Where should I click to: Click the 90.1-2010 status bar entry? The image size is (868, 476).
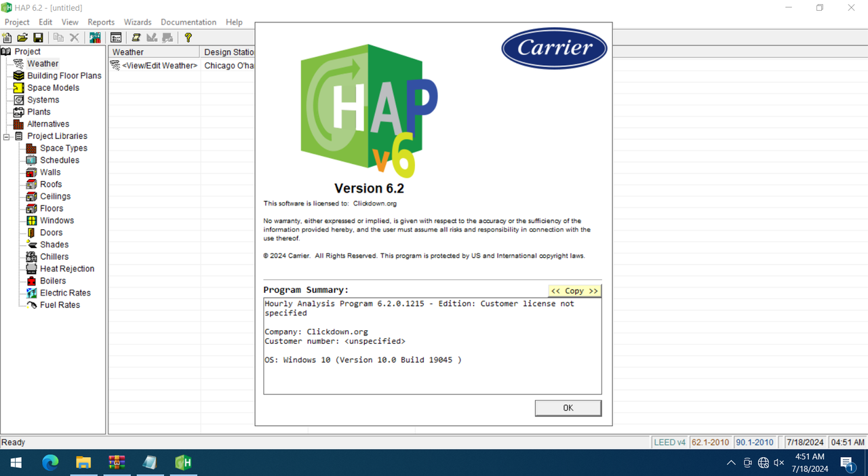[755, 442]
